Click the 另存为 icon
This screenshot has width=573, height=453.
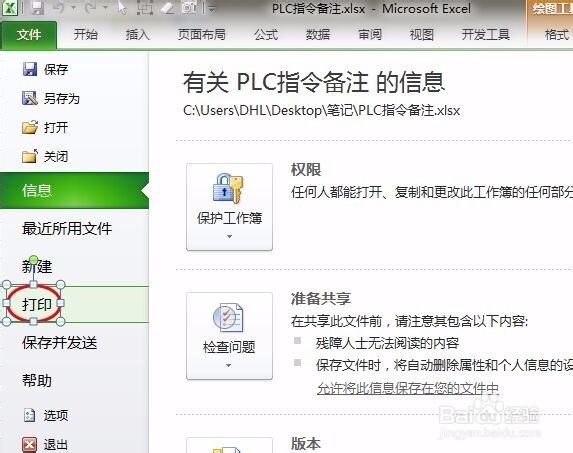[x=30, y=98]
